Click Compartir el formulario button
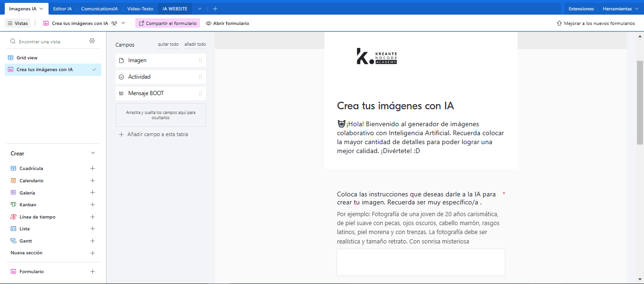Screen dimensions: 644x284 point(167,23)
